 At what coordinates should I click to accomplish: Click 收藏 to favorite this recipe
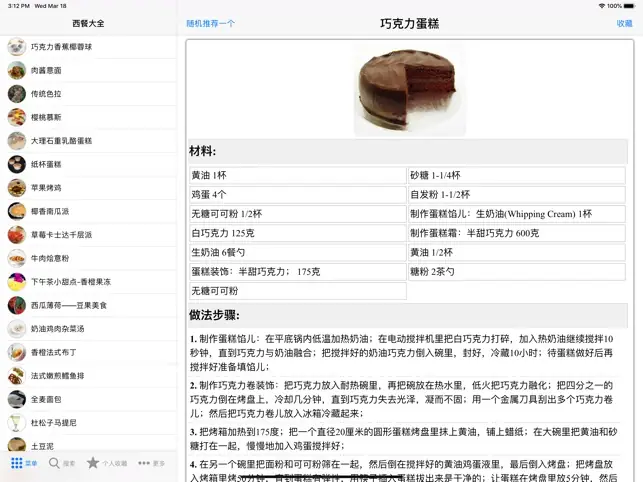click(624, 23)
